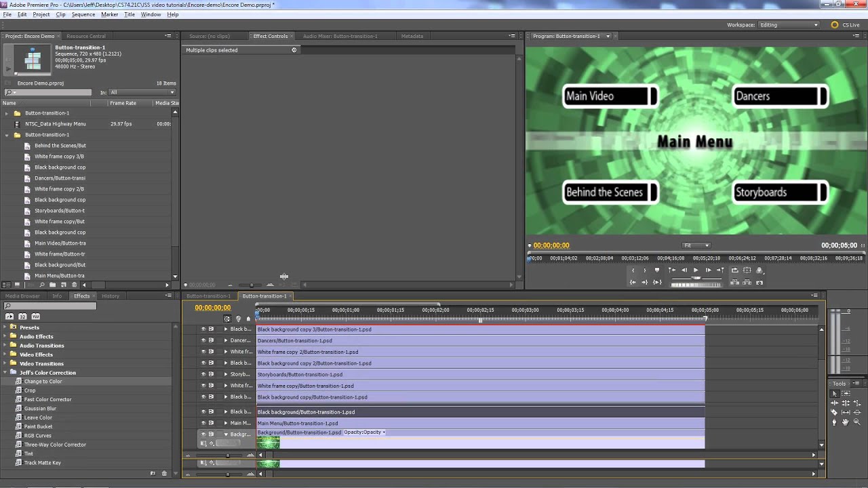Click Go to In Point icon

pyautogui.click(x=633, y=283)
